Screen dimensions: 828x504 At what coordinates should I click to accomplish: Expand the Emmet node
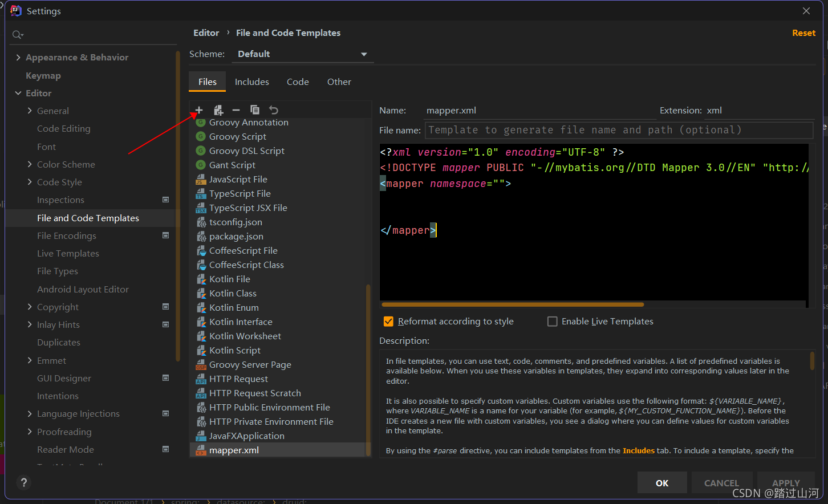pyautogui.click(x=30, y=360)
